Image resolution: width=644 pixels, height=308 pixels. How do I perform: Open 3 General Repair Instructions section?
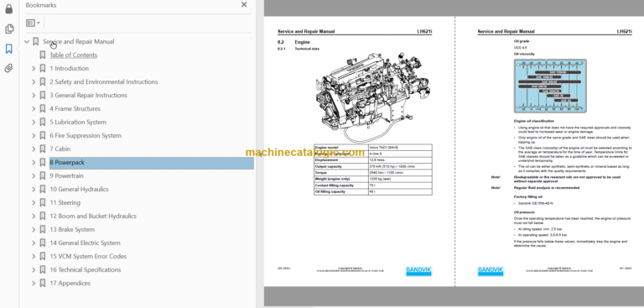point(88,96)
